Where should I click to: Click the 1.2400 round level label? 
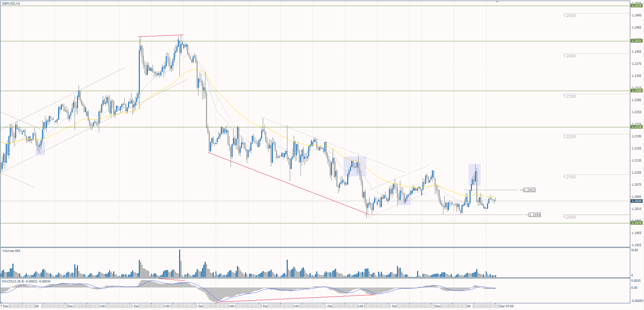click(x=569, y=56)
